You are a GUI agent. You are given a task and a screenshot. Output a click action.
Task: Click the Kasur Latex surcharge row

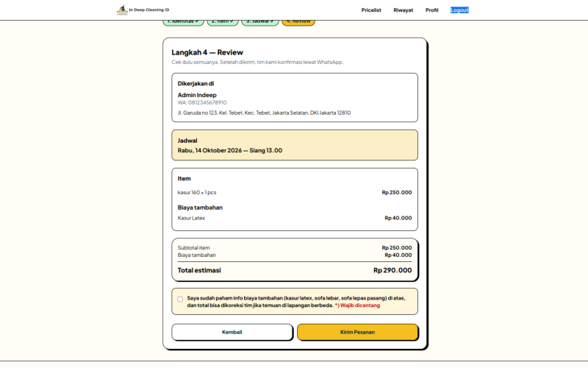(x=295, y=218)
